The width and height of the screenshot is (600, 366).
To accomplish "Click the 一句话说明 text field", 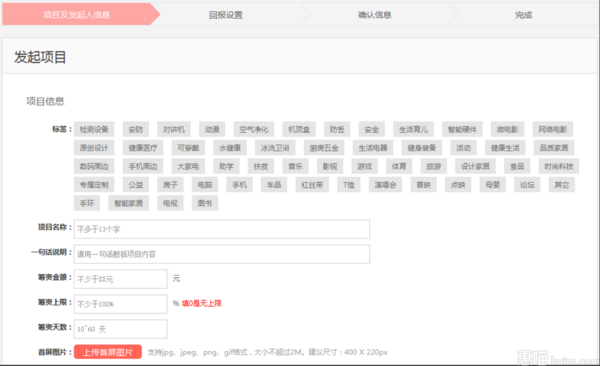I will (x=222, y=254).
